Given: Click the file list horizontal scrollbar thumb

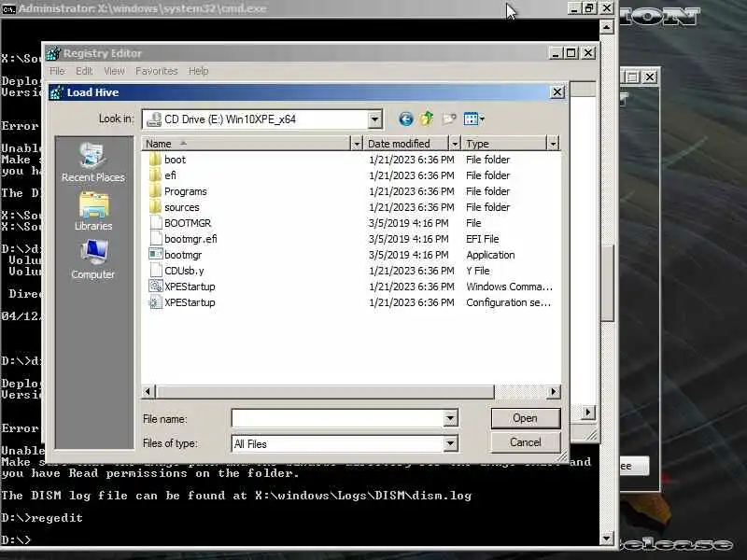Looking at the screenshot, I should pyautogui.click(x=324, y=391).
